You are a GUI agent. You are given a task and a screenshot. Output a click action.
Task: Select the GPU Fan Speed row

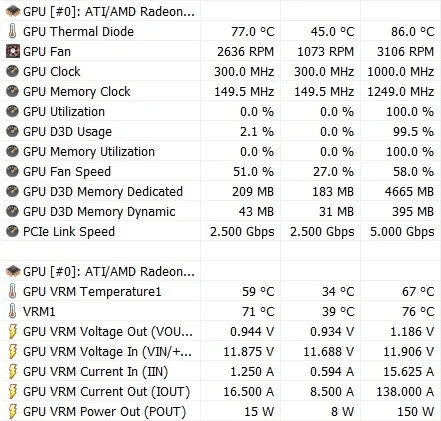click(220, 171)
